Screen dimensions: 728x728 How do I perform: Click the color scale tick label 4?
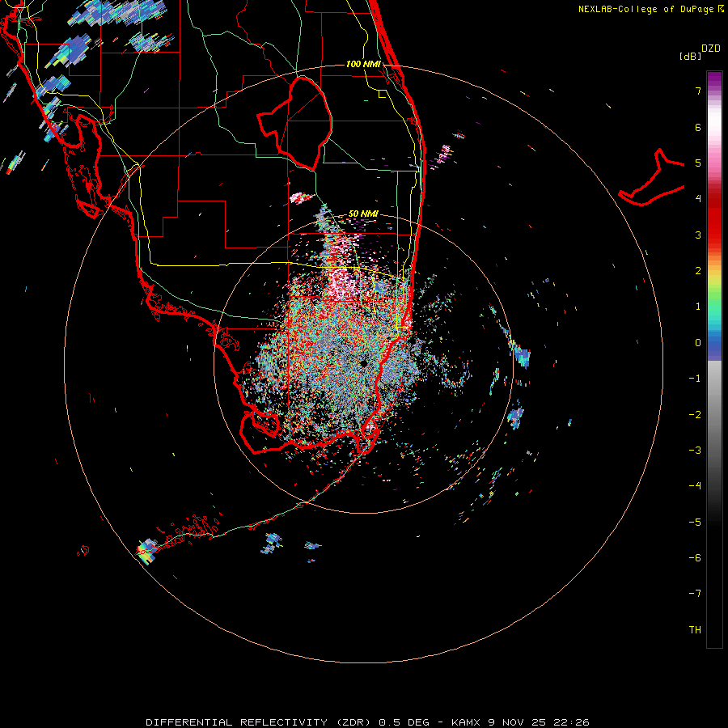(x=698, y=199)
